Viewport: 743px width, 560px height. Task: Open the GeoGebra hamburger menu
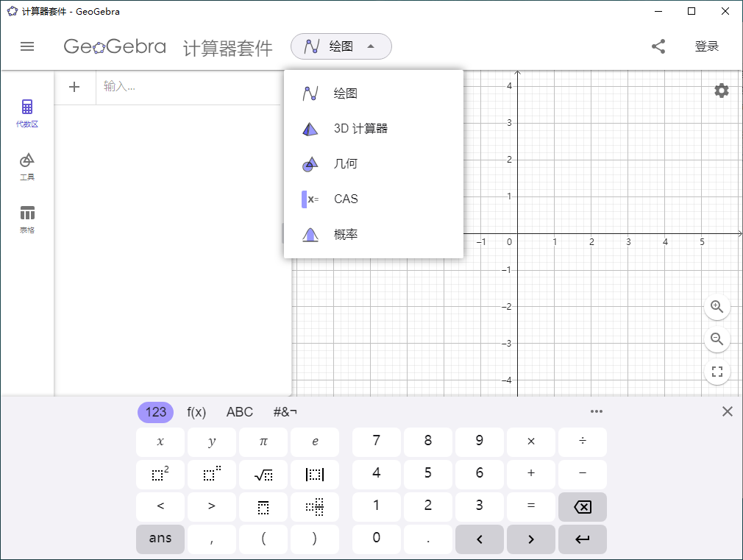click(27, 46)
